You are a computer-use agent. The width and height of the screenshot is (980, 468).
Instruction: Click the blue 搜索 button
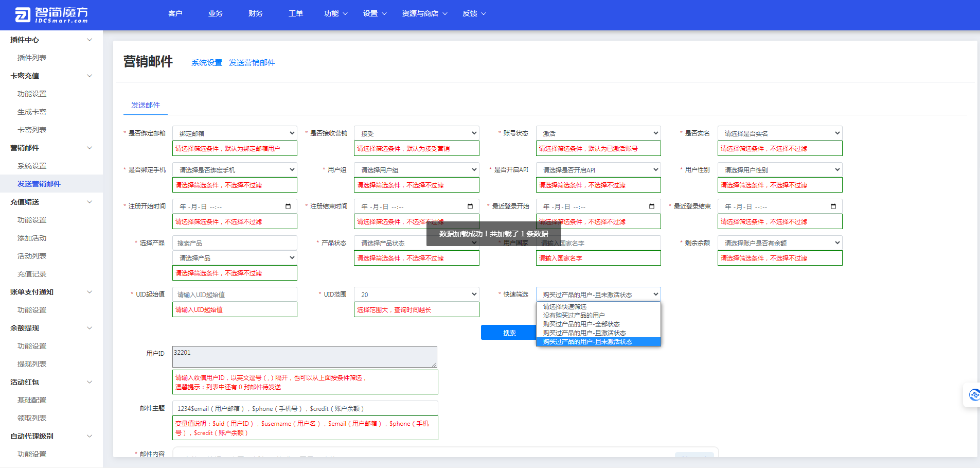coord(509,333)
